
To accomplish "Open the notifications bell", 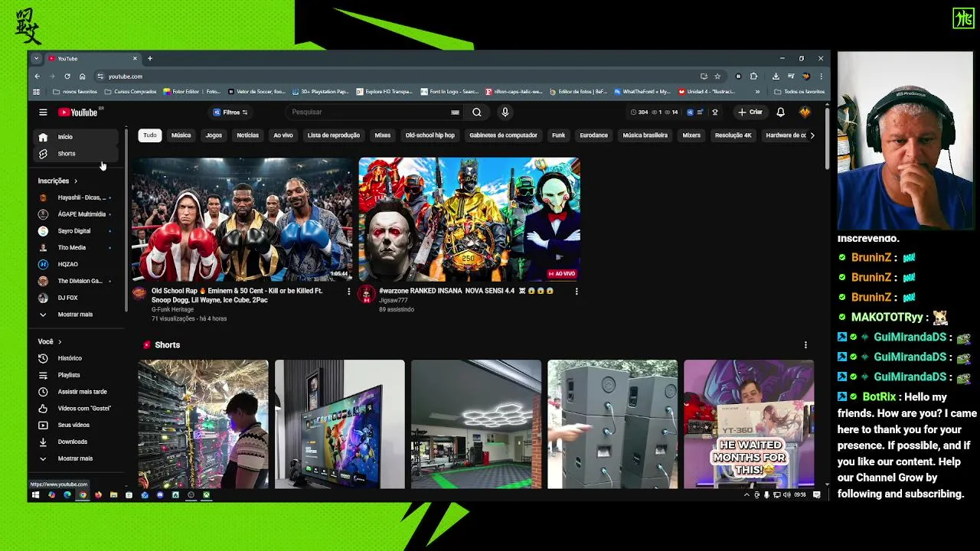I will tap(780, 112).
